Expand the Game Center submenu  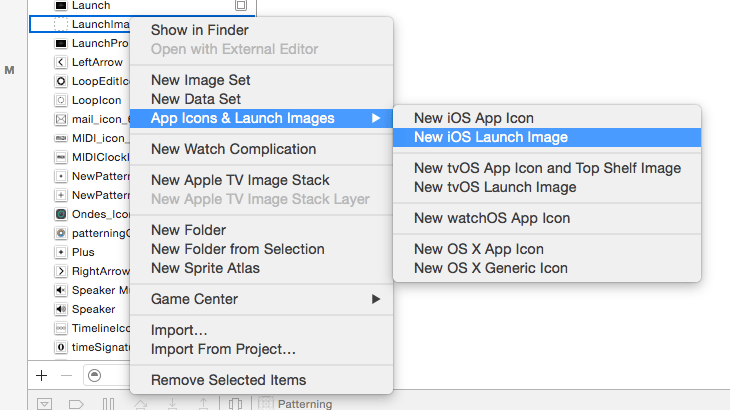[x=262, y=299]
